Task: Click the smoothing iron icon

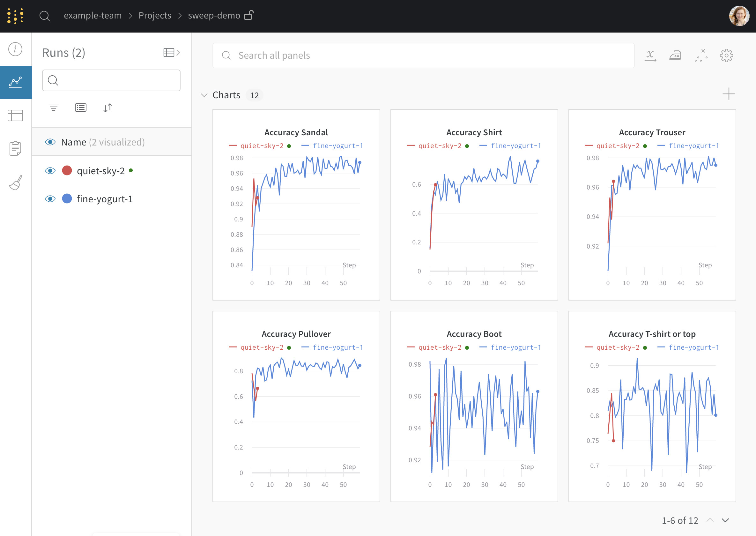Action: pos(675,56)
